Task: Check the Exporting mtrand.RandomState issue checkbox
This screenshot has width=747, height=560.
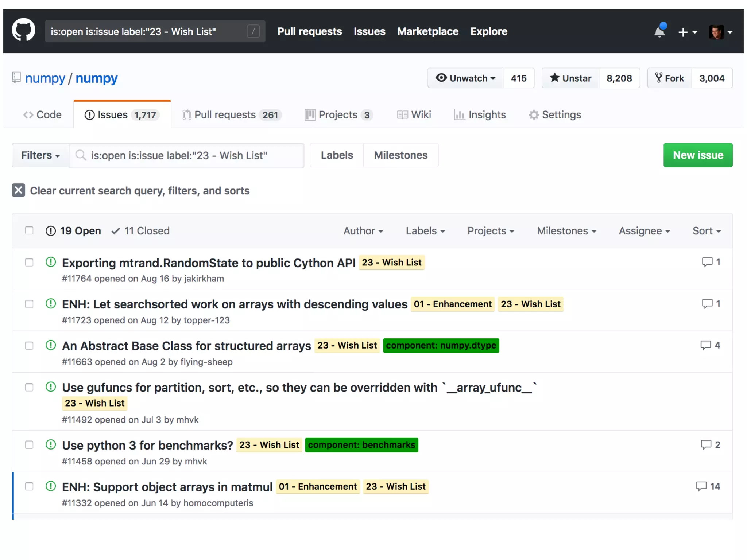Action: pyautogui.click(x=29, y=262)
